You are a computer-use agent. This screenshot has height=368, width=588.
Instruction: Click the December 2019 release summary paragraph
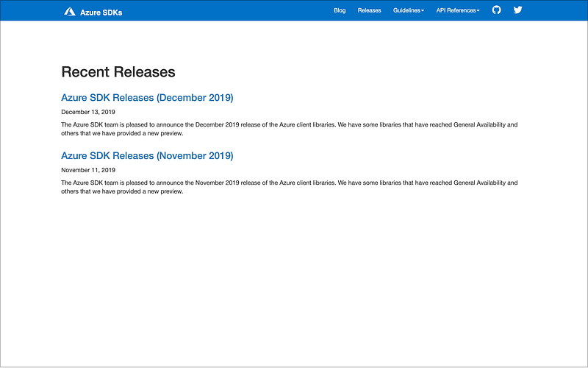(289, 129)
